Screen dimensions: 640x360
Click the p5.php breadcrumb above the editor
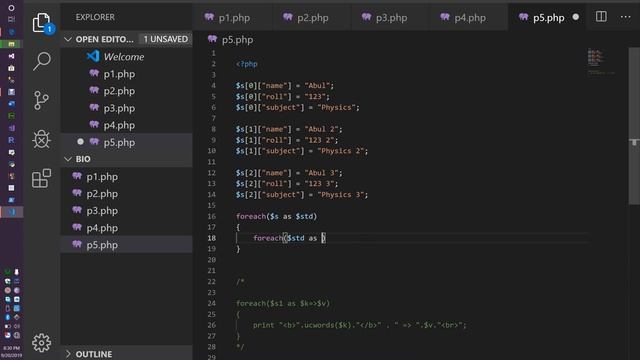[x=231, y=40]
